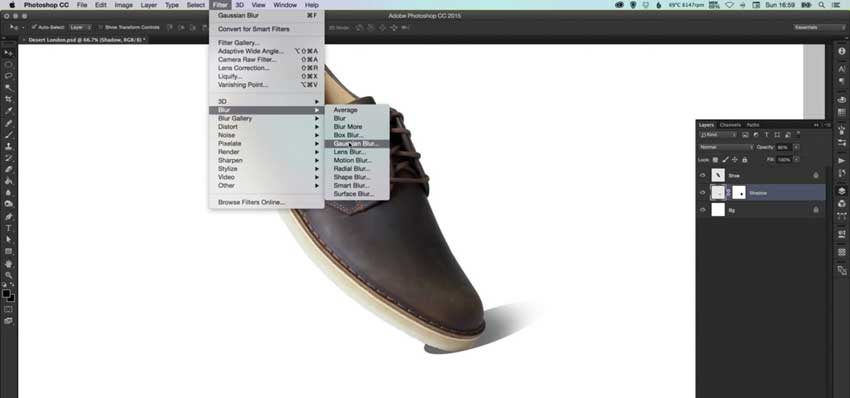Select the Clone Stamp tool
The width and height of the screenshot is (850, 398).
click(8, 146)
